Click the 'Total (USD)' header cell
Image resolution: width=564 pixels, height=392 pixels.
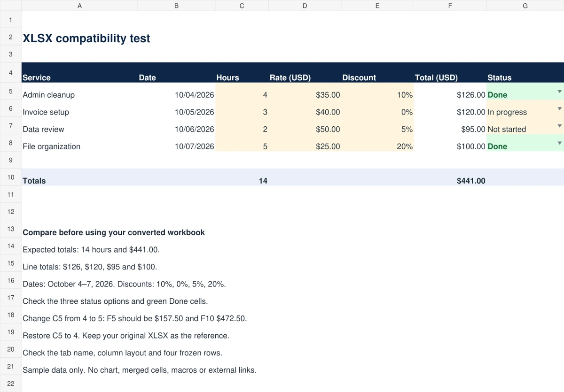point(450,73)
